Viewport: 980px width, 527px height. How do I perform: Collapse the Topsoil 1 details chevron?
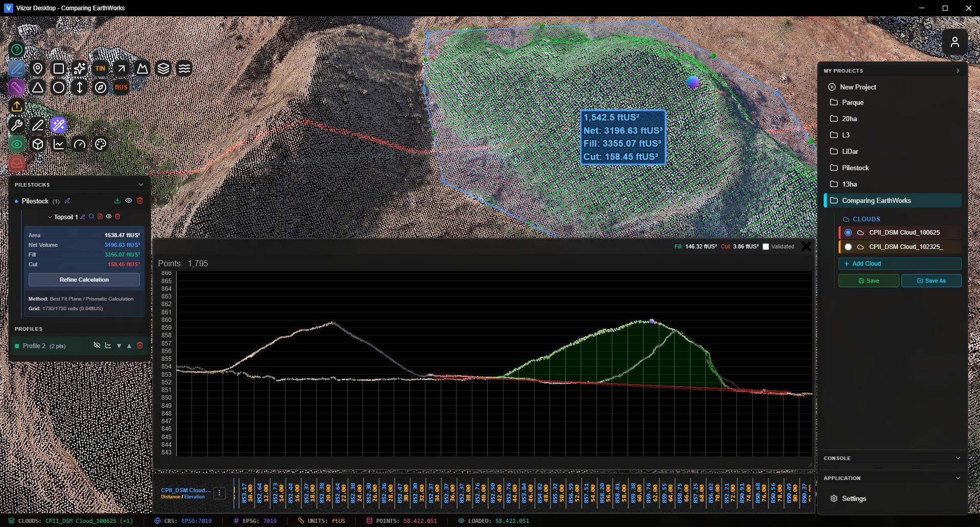[x=50, y=217]
